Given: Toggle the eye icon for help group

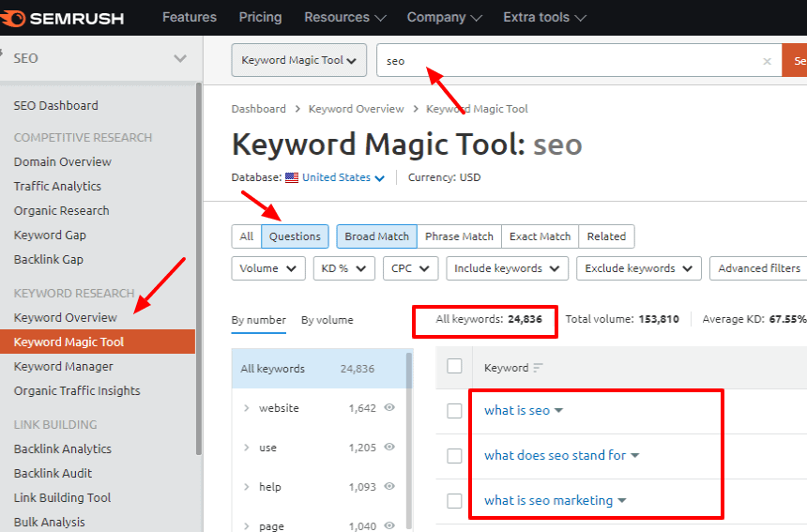Looking at the screenshot, I should coord(389,486).
